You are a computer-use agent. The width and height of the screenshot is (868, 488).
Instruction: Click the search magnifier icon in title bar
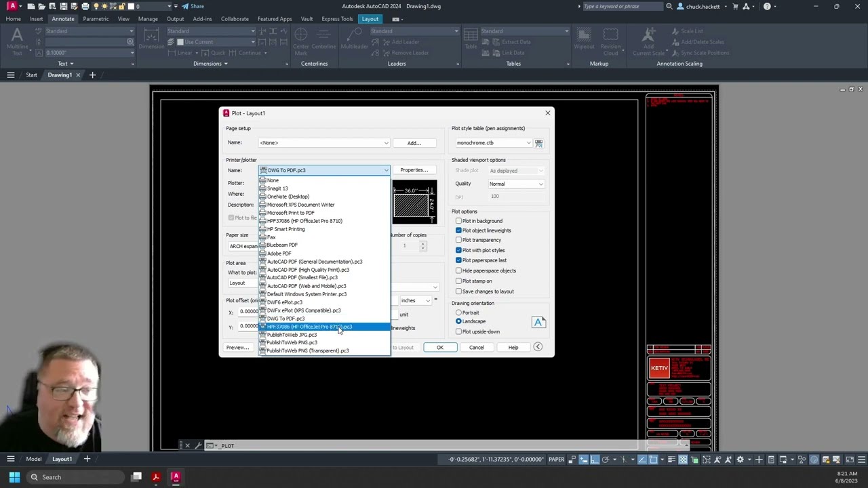(669, 6)
